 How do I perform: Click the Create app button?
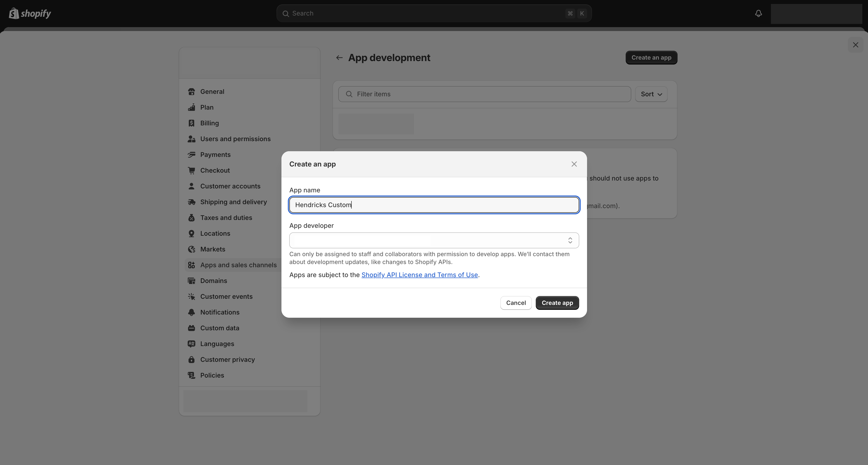point(557,303)
